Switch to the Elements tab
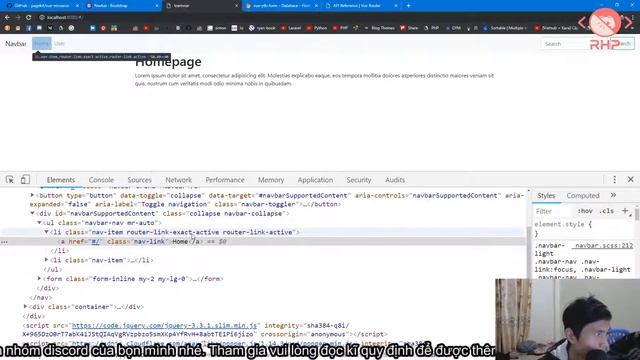The image size is (640, 360). (x=61, y=180)
